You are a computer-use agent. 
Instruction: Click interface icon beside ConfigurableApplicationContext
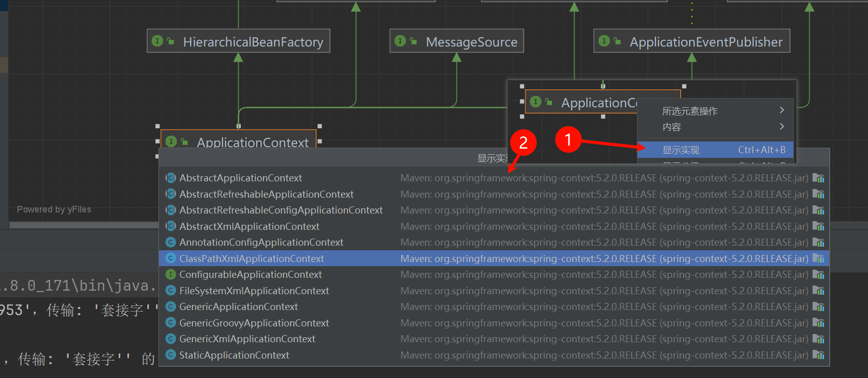coord(171,275)
